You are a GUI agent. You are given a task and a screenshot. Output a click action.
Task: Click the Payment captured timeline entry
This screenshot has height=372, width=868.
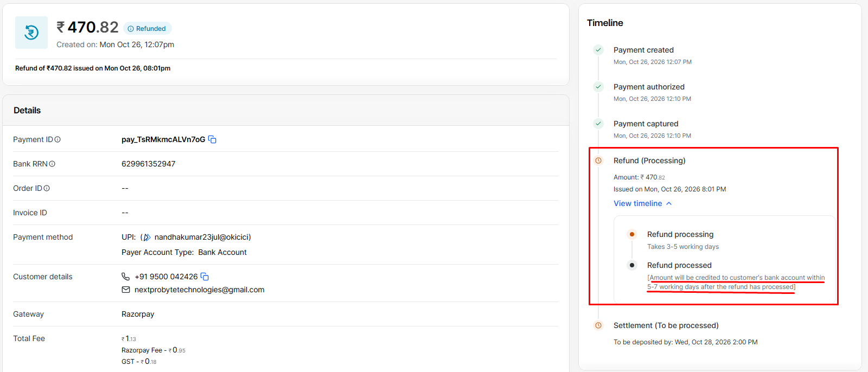point(652,129)
